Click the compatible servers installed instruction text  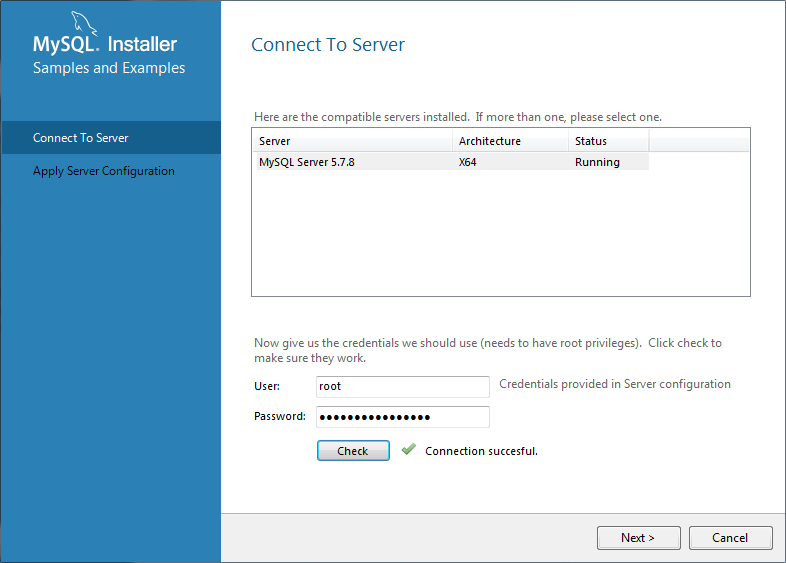click(458, 117)
